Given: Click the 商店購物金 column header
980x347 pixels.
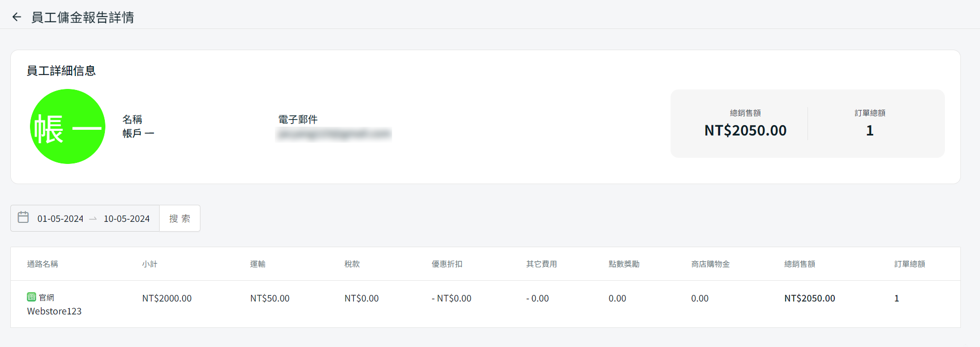Looking at the screenshot, I should pos(710,264).
